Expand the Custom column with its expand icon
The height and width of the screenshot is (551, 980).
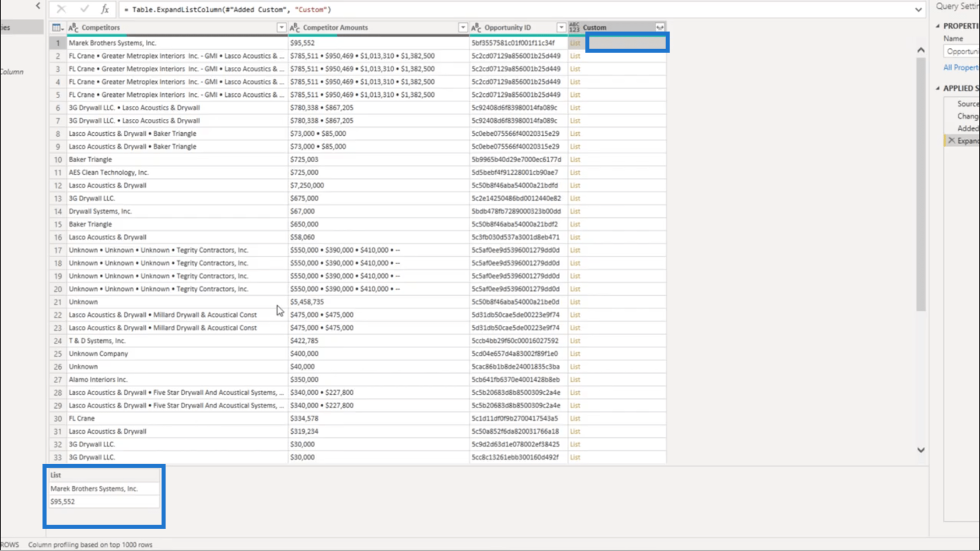tap(660, 27)
